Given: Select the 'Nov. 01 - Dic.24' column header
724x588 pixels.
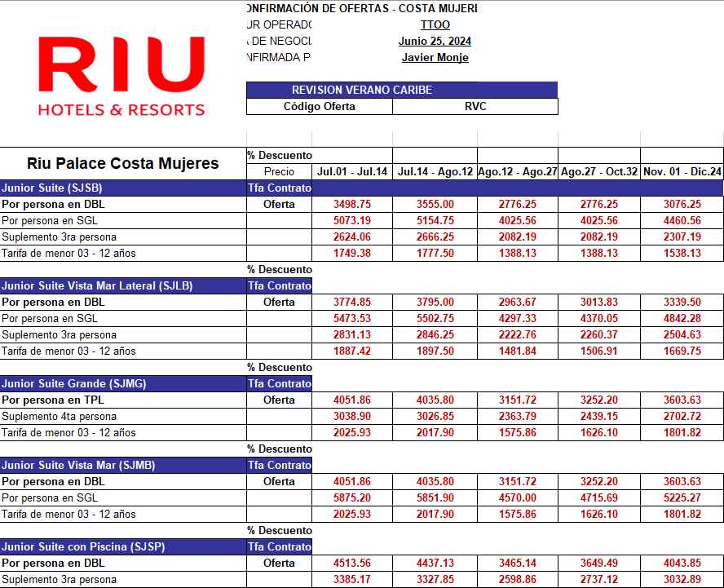Looking at the screenshot, I should [x=682, y=172].
